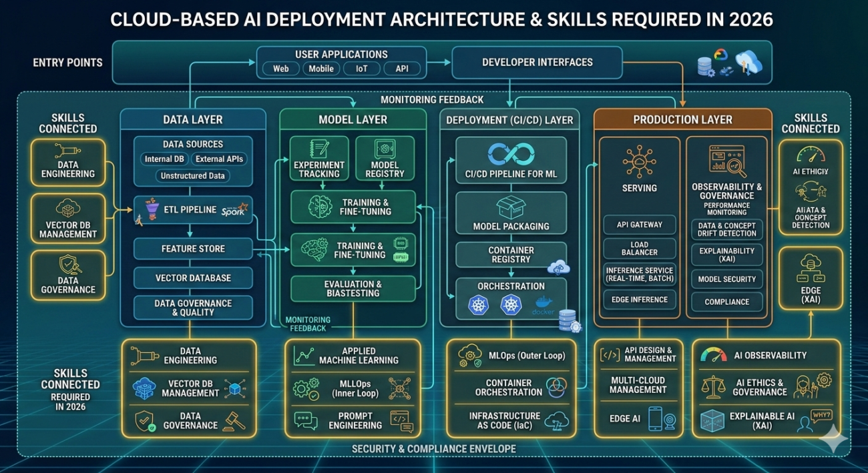The height and width of the screenshot is (473, 868).
Task: Click the Model Packaging box icon
Action: 511,208
